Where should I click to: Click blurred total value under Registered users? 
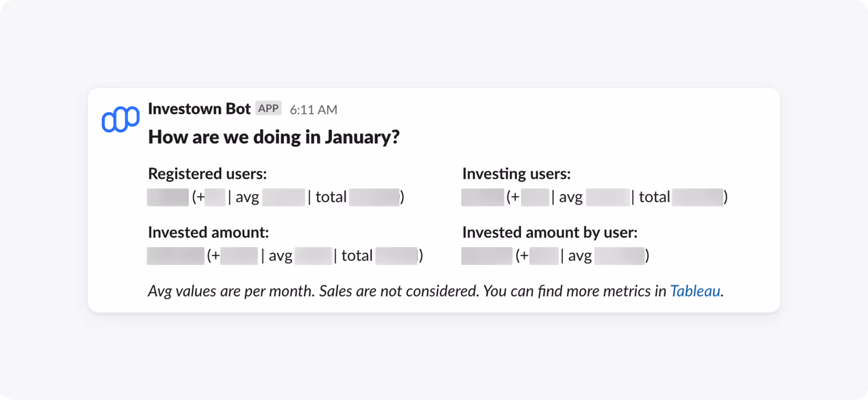[374, 197]
